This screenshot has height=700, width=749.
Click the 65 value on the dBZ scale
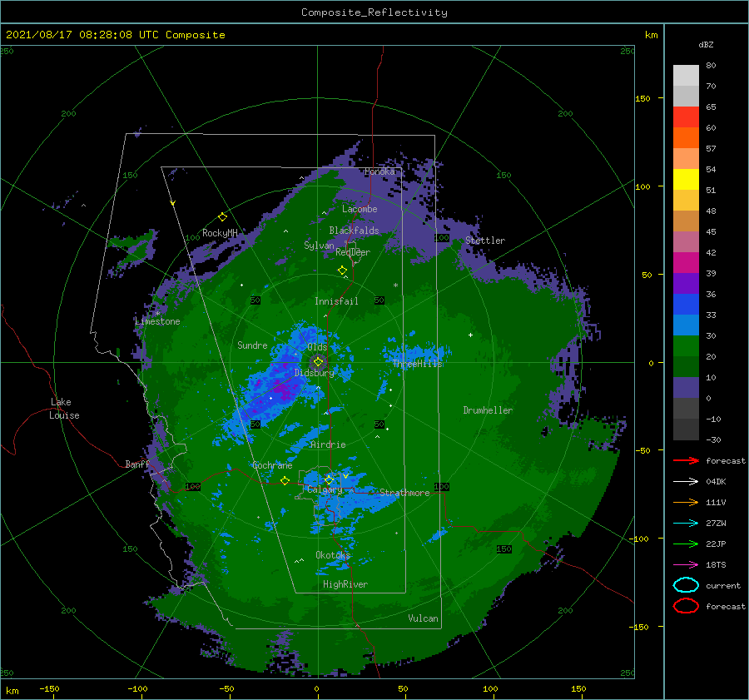pyautogui.click(x=711, y=107)
